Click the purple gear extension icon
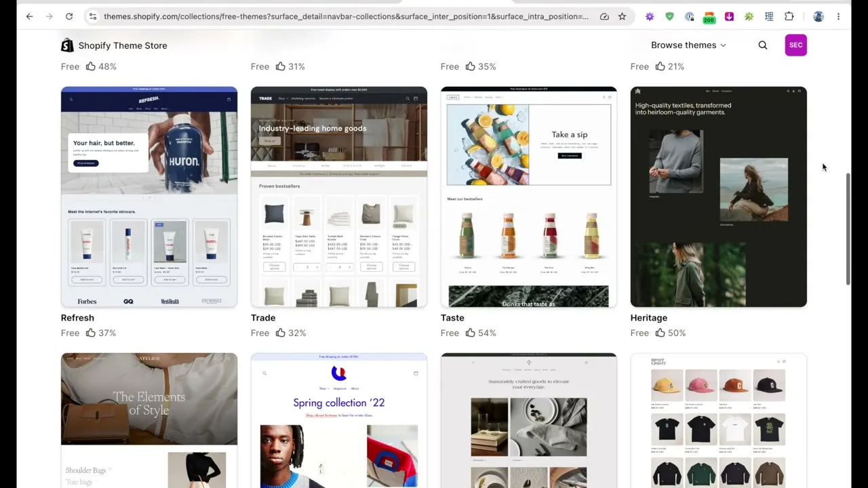This screenshot has height=488, width=868. pos(650,16)
